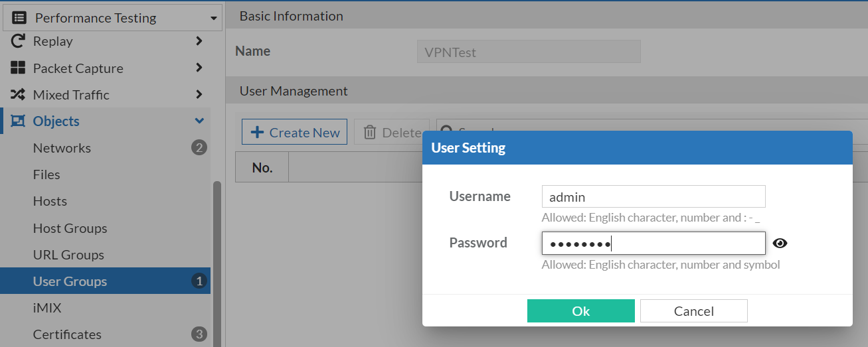Viewport: 868px width, 347px height.
Task: Click the Packet Capture grid icon
Action: pyautogui.click(x=18, y=68)
